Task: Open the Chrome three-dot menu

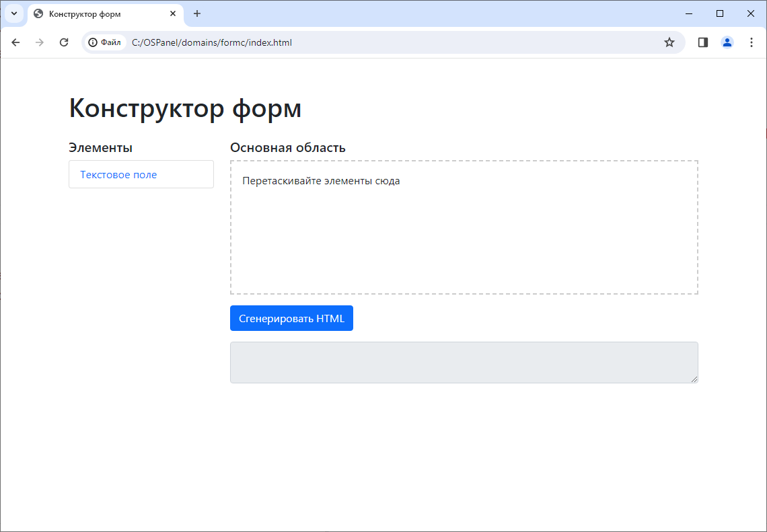Action: 752,42
